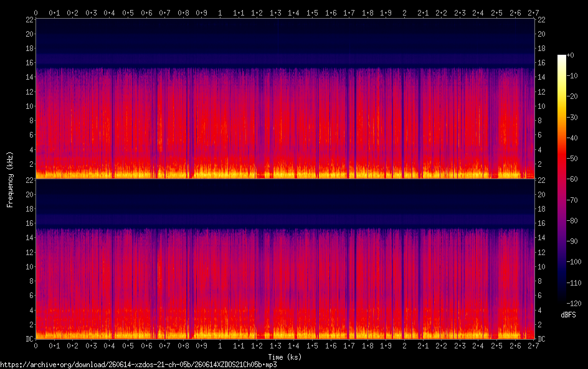Click "DC" label left of the lower channel
The height and width of the screenshot is (369, 588).
tap(30, 339)
